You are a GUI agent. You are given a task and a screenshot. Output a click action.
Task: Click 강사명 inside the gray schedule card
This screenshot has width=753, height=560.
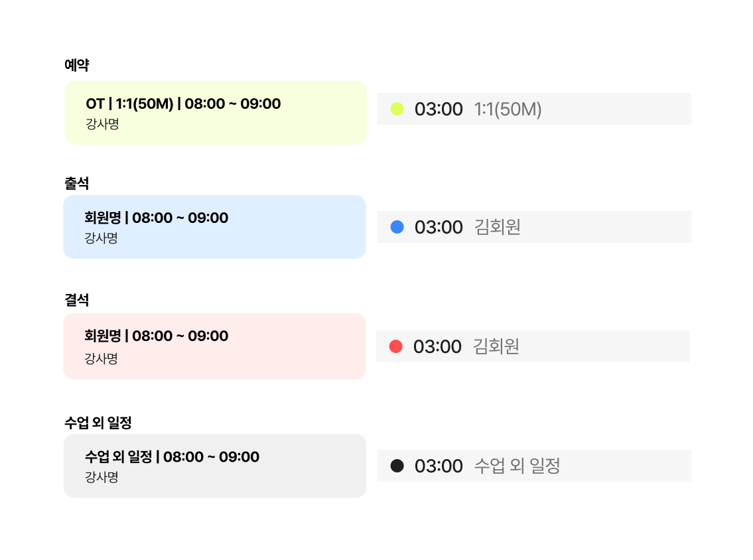[x=102, y=476]
